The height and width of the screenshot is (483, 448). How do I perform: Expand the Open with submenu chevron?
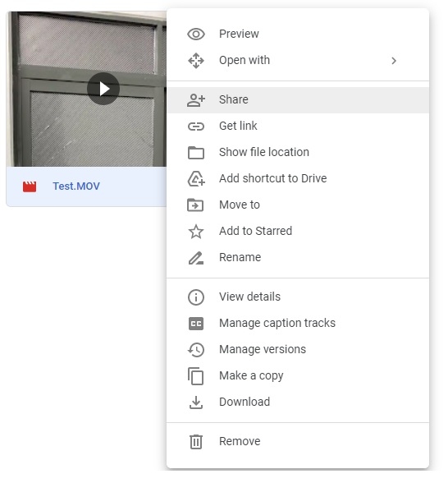(394, 61)
